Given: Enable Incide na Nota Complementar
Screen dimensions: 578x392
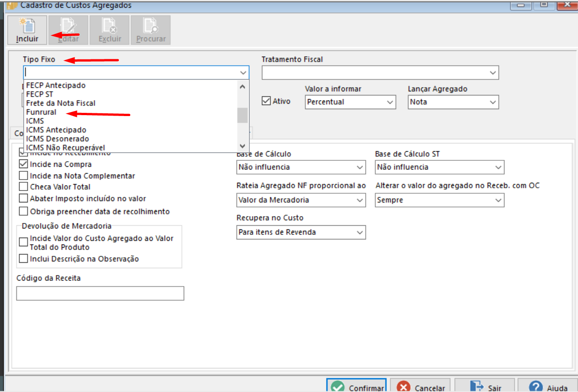Looking at the screenshot, I should point(23,175).
